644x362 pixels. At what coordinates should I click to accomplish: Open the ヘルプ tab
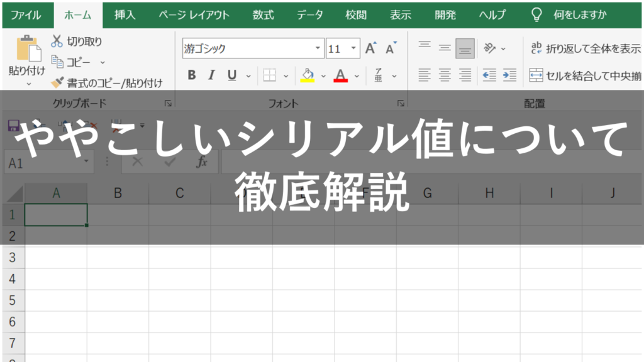point(492,15)
